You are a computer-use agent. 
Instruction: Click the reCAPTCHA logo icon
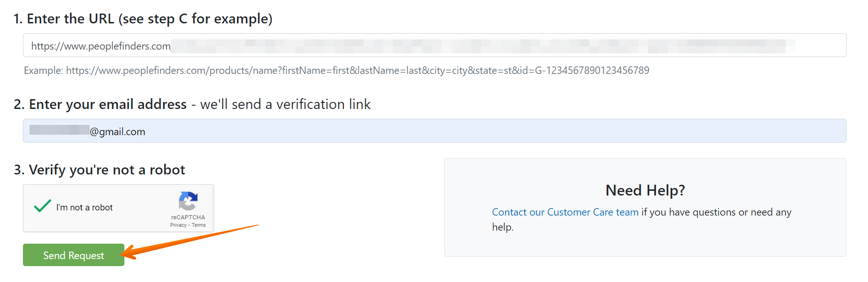coord(188,201)
